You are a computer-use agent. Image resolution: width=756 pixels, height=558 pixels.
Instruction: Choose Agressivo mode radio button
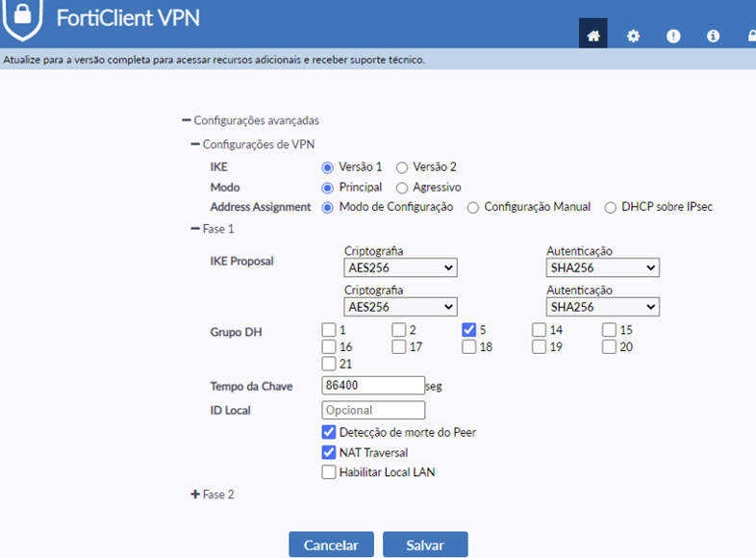click(402, 188)
